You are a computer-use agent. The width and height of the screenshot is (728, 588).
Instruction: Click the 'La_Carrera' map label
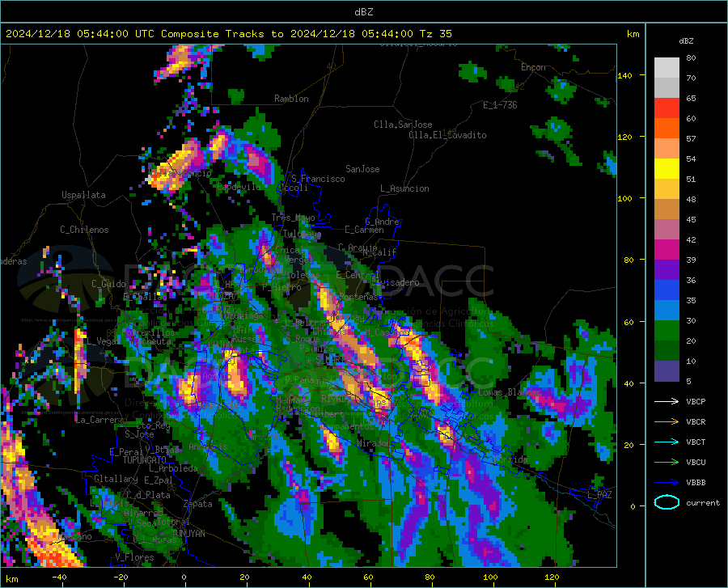pos(99,420)
